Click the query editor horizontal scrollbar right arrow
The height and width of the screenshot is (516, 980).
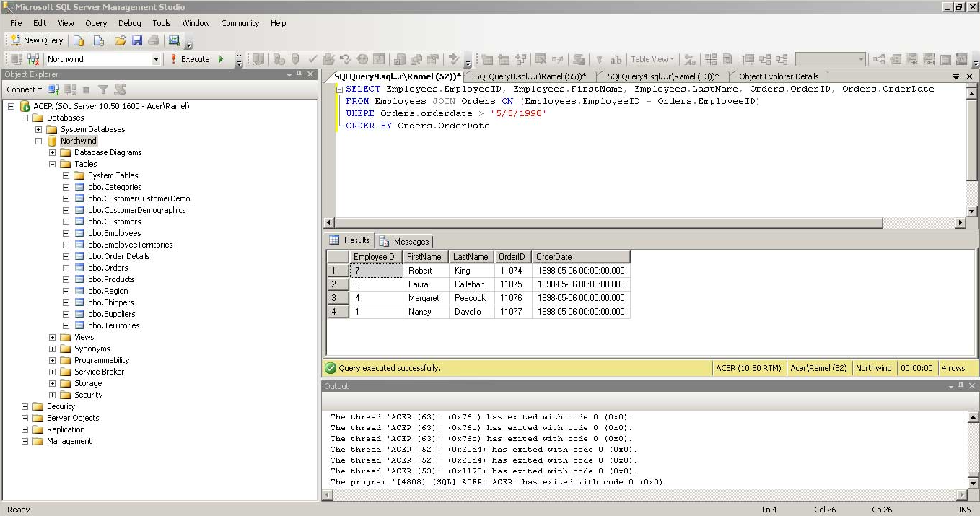961,223
